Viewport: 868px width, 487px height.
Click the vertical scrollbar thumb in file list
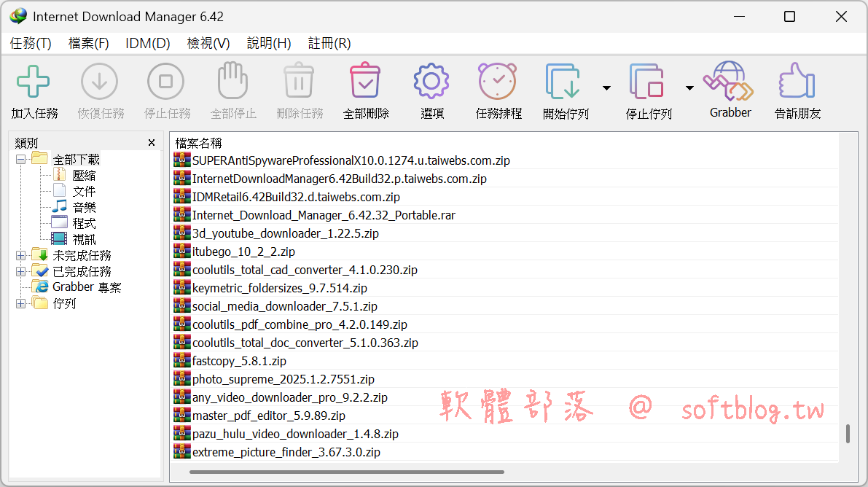tap(848, 434)
